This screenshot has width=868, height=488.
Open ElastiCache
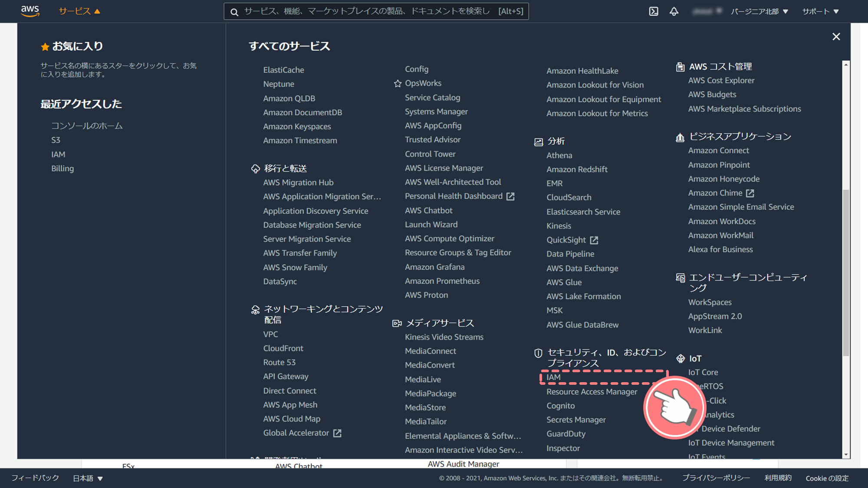point(283,70)
